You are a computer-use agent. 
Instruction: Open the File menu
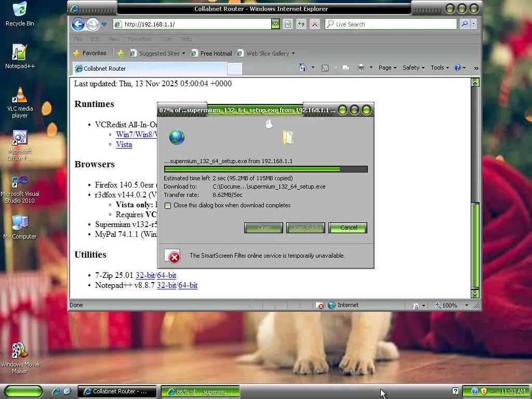tap(78, 39)
